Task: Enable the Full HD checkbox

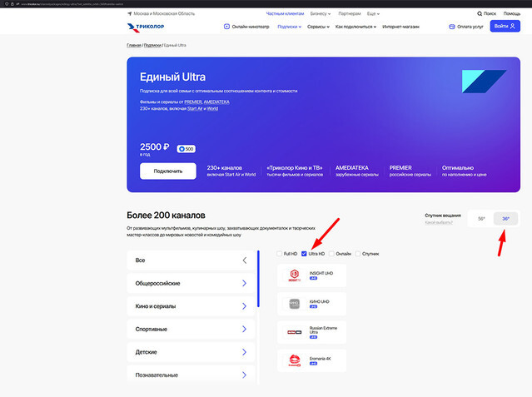Action: pos(280,253)
